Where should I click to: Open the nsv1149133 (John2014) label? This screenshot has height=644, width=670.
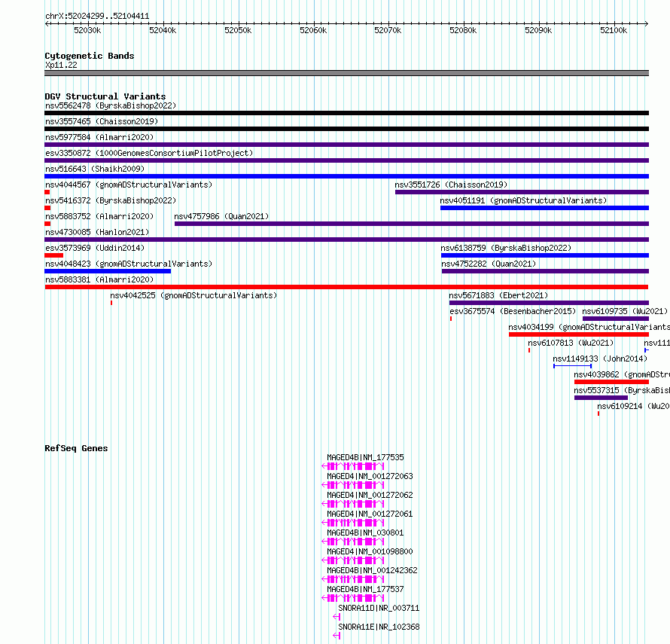(600, 359)
